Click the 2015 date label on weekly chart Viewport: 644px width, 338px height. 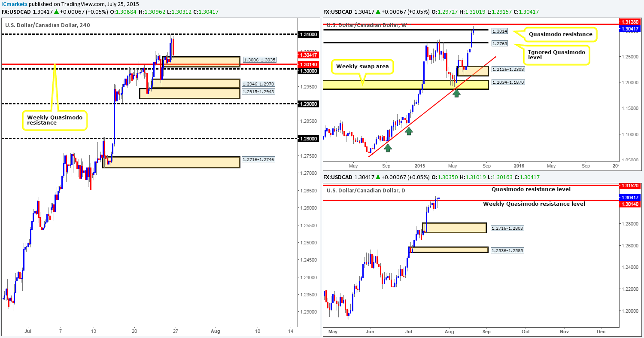[x=419, y=165]
